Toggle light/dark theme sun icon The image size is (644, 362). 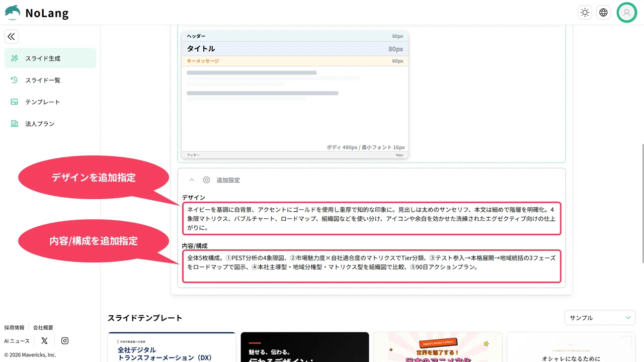pos(585,13)
